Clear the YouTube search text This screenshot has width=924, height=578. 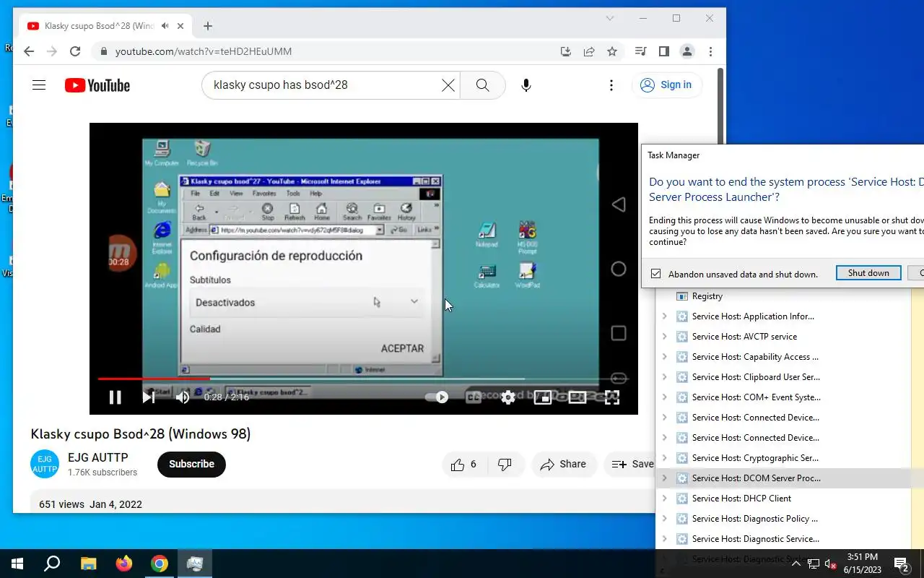pos(448,85)
